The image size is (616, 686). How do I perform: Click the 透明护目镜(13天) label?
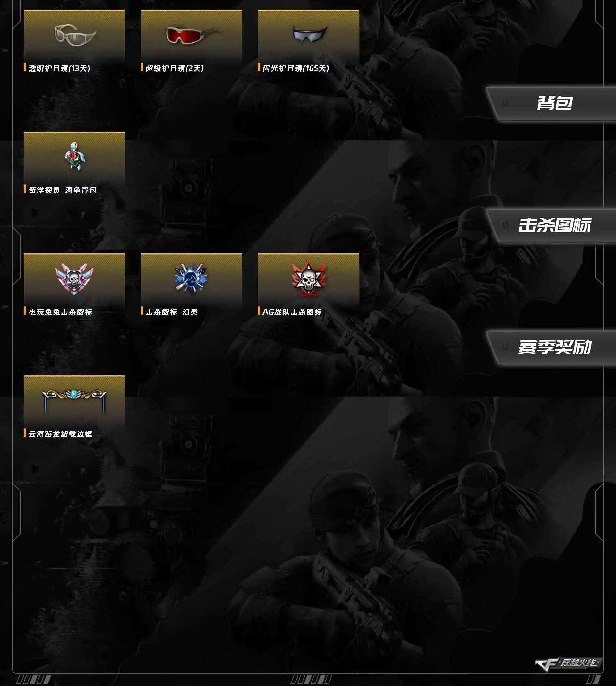[59, 68]
